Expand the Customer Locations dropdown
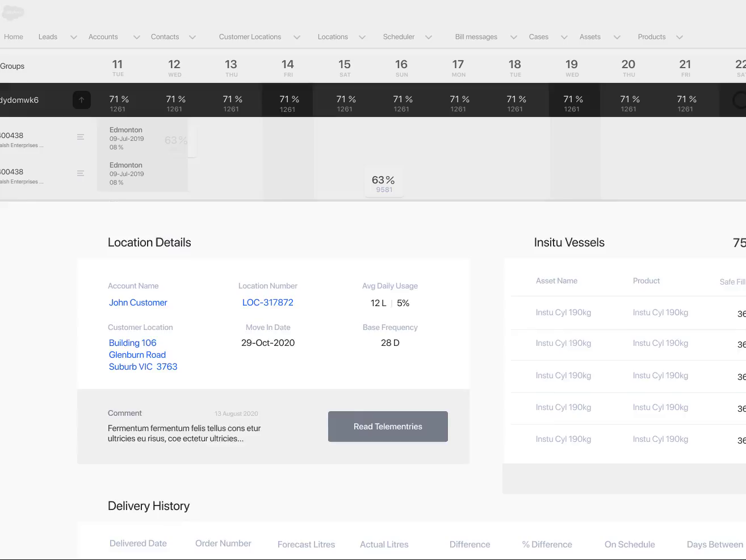Viewport: 746px width, 560px height. coord(296,36)
